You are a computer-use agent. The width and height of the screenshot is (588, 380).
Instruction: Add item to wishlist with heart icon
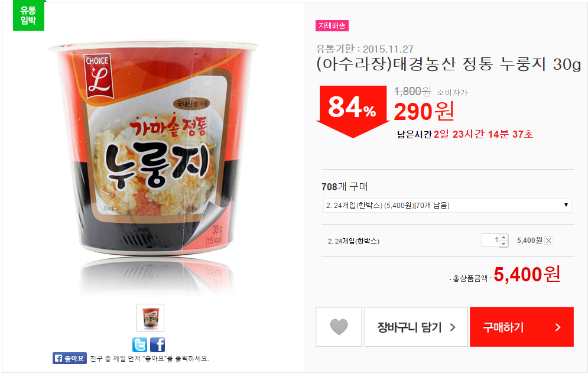339,327
